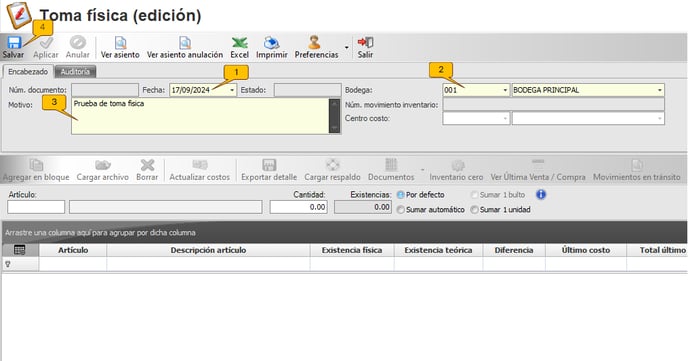Click the grid column chooser icon

pos(19,250)
